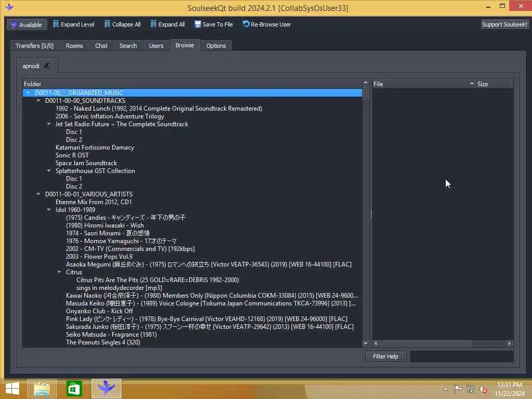Select (1980) Hiromi Iwasaki - Wish

105,225
